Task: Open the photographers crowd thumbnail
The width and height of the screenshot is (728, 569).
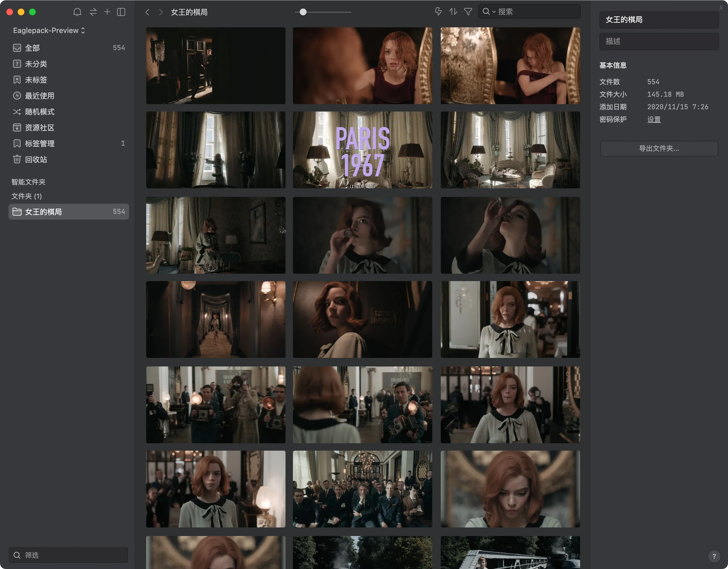Action: pyautogui.click(x=216, y=405)
